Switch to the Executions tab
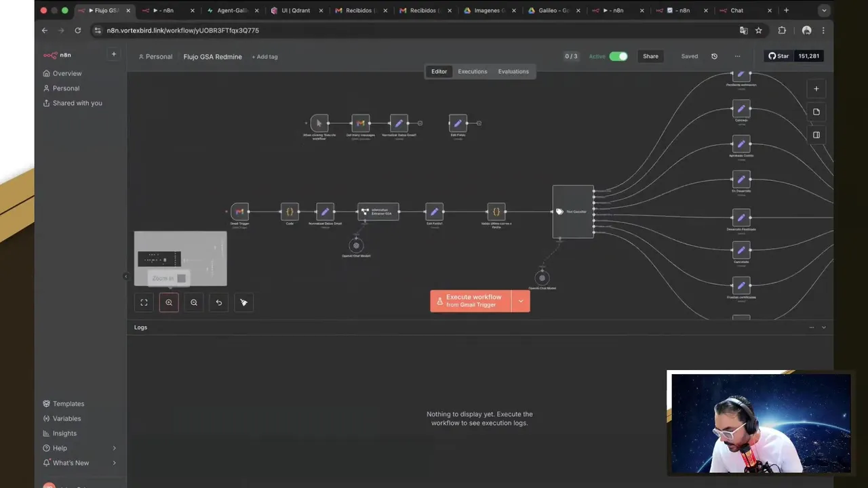This screenshot has width=868, height=488. coord(473,71)
